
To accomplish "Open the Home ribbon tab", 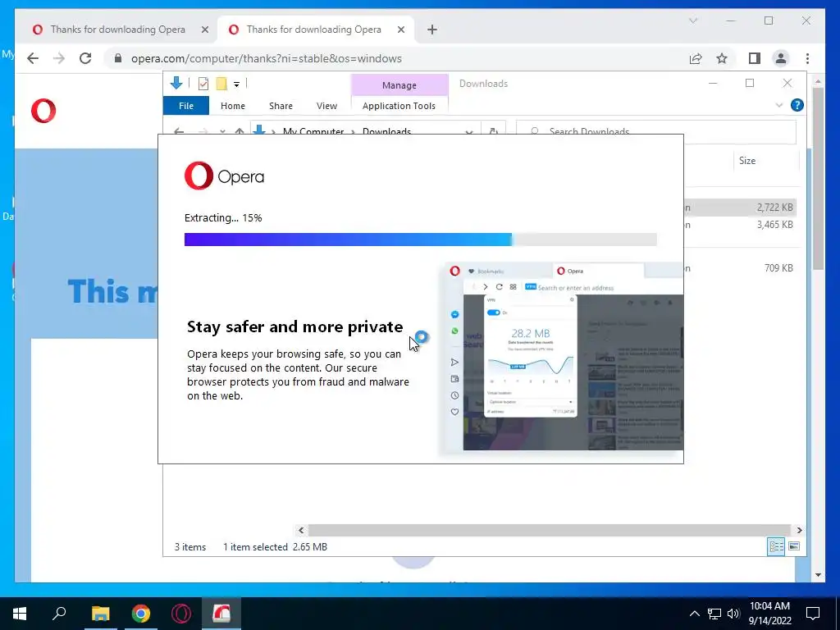I will (x=232, y=106).
